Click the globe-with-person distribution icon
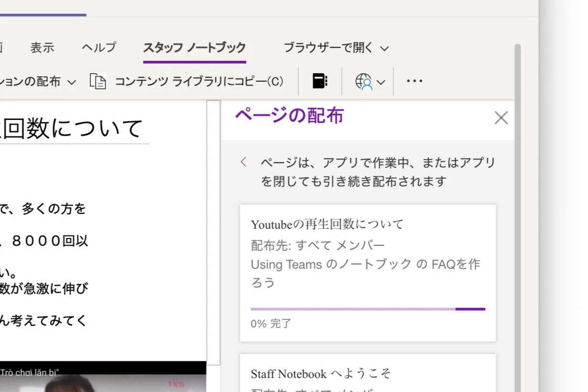Image resolution: width=588 pixels, height=392 pixels. [364, 82]
